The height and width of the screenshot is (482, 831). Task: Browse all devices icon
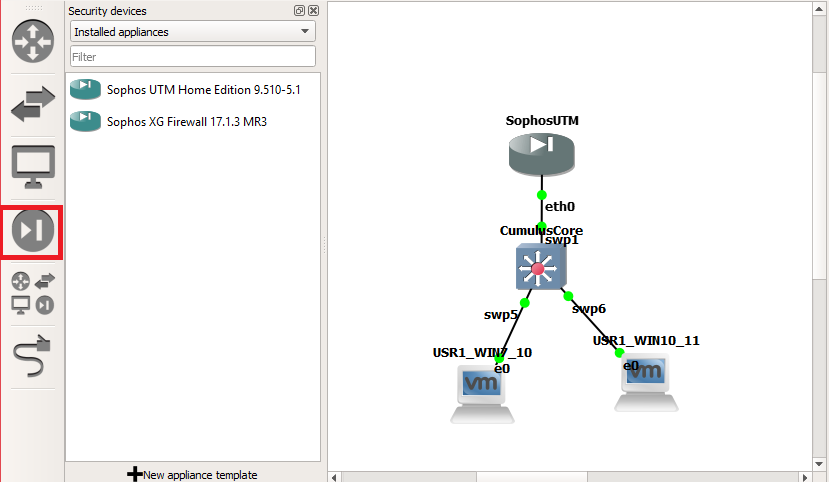click(32, 293)
